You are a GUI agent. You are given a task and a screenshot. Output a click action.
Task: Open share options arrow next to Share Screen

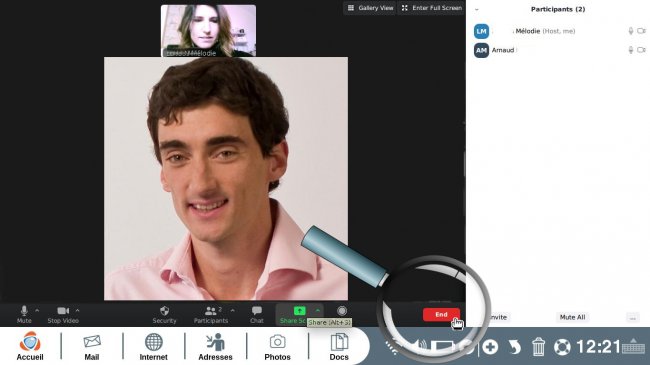click(x=318, y=310)
